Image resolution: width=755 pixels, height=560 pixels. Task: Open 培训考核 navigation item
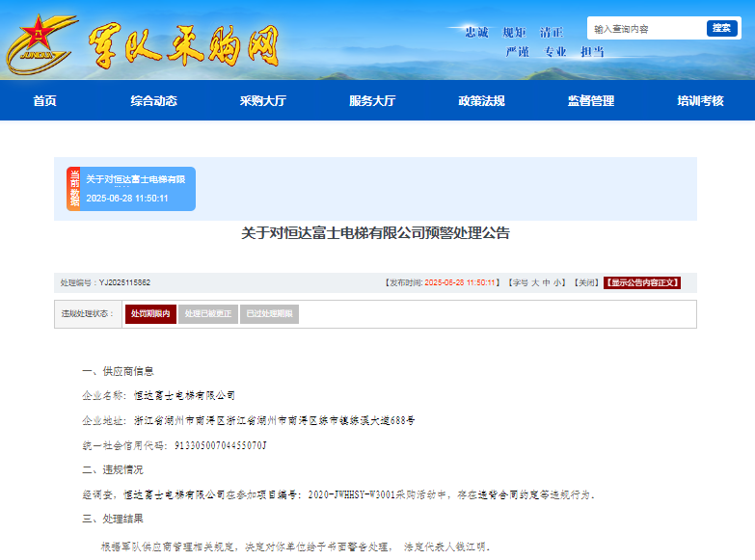click(x=700, y=100)
